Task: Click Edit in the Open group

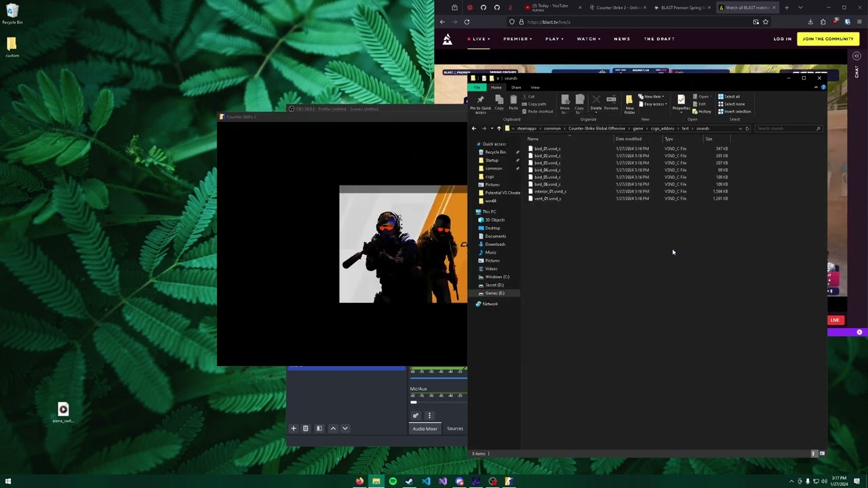Action: click(x=701, y=104)
